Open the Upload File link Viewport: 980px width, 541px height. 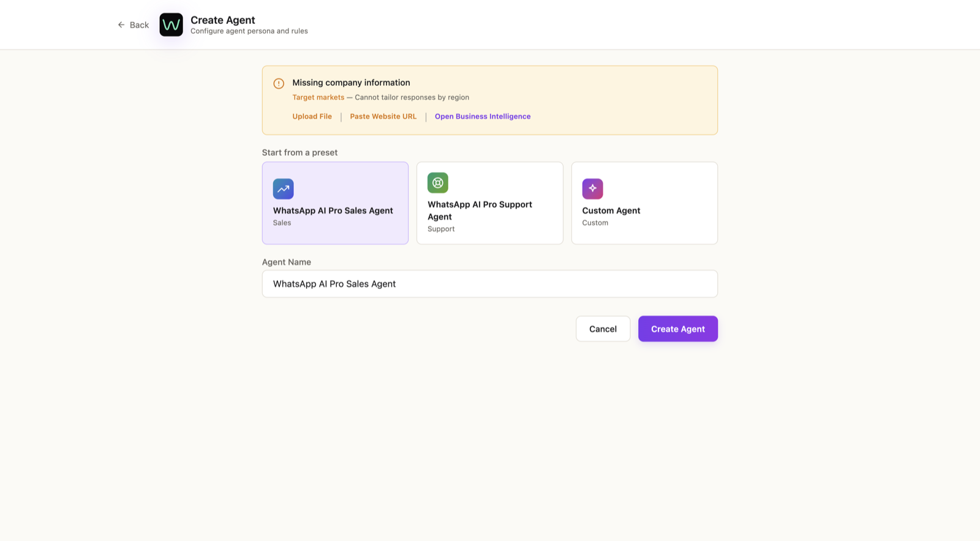(312, 116)
